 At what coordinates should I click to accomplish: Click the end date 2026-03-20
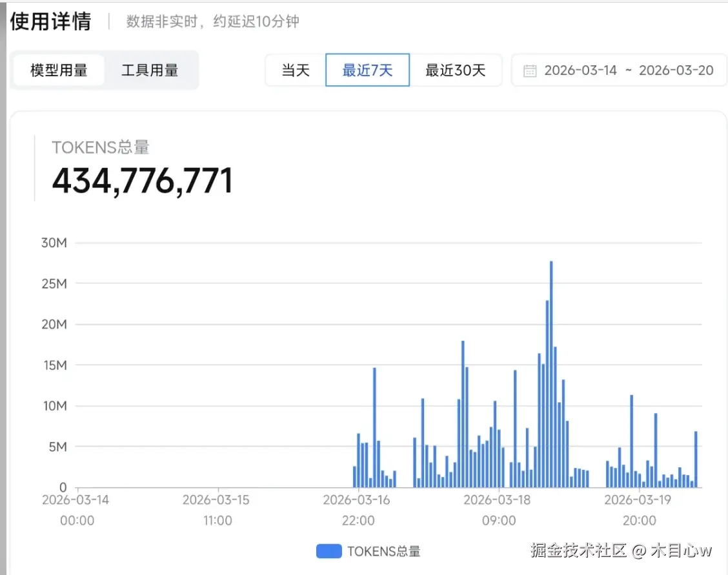[675, 70]
